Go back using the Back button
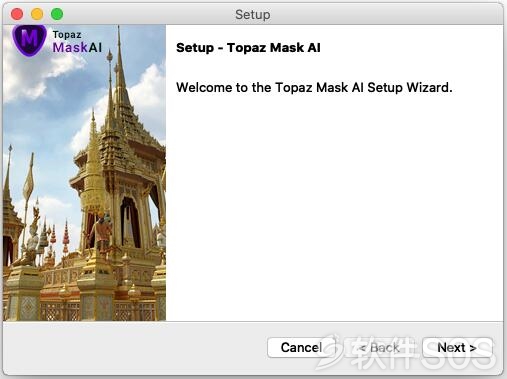The width and height of the screenshot is (507, 379). 379,348
